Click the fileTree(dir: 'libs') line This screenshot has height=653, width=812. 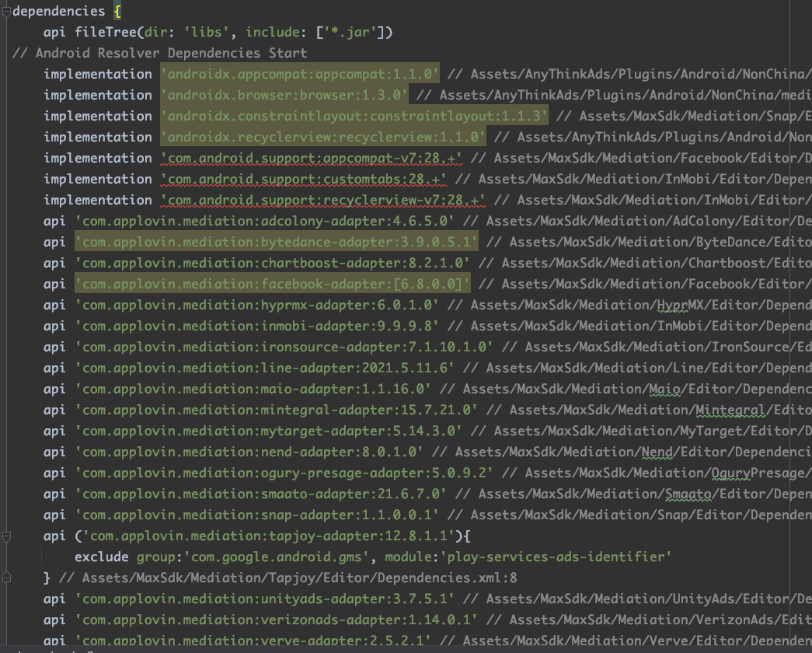tap(218, 32)
